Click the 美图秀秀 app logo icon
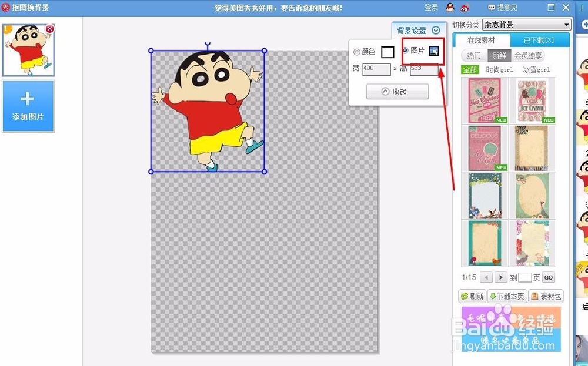Image resolution: width=588 pixels, height=366 pixels. pos(5,7)
